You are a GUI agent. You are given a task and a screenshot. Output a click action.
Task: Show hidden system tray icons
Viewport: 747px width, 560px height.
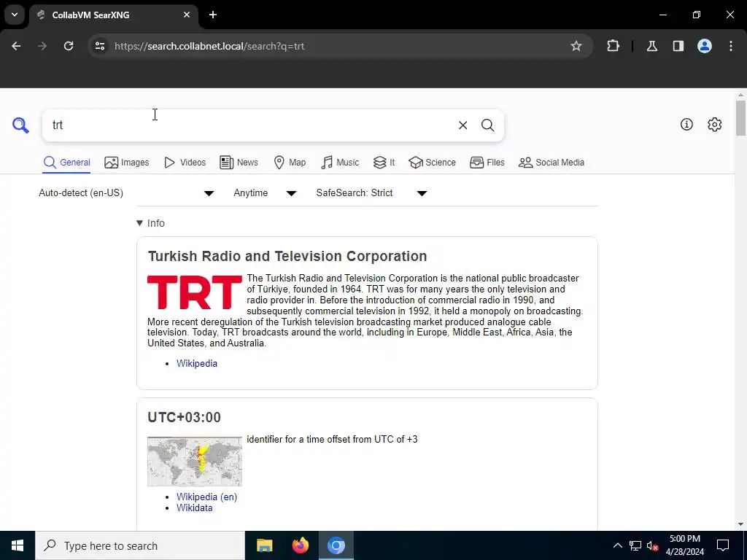[x=617, y=545]
